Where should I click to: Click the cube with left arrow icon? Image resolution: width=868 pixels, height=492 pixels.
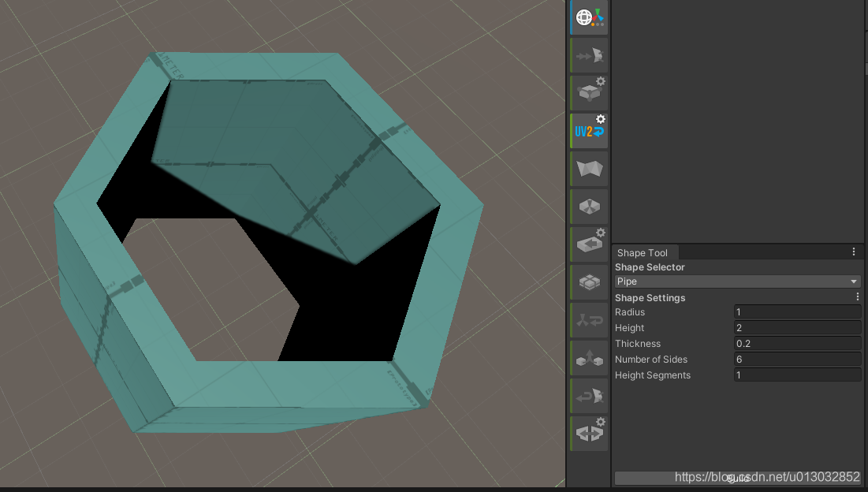pos(588,244)
